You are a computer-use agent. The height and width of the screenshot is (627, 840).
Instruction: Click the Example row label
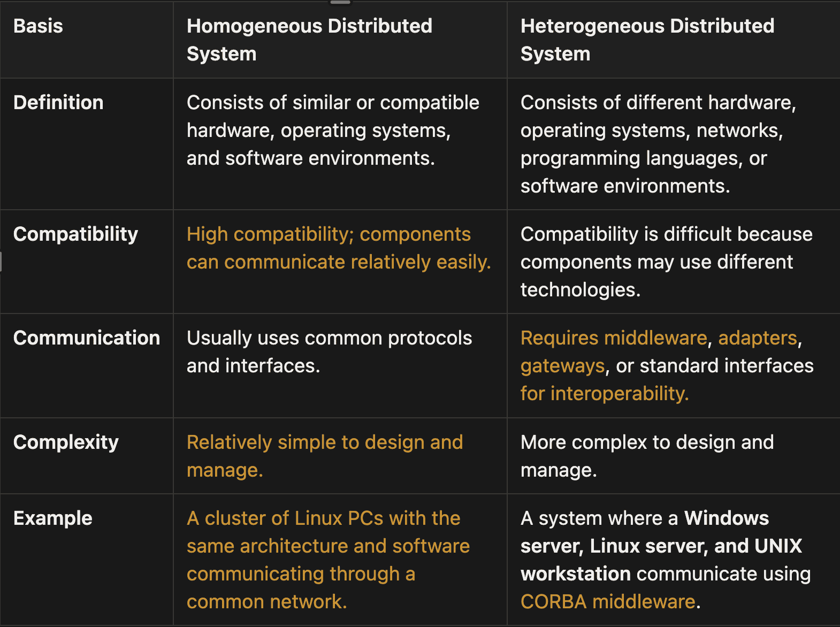[x=53, y=518]
